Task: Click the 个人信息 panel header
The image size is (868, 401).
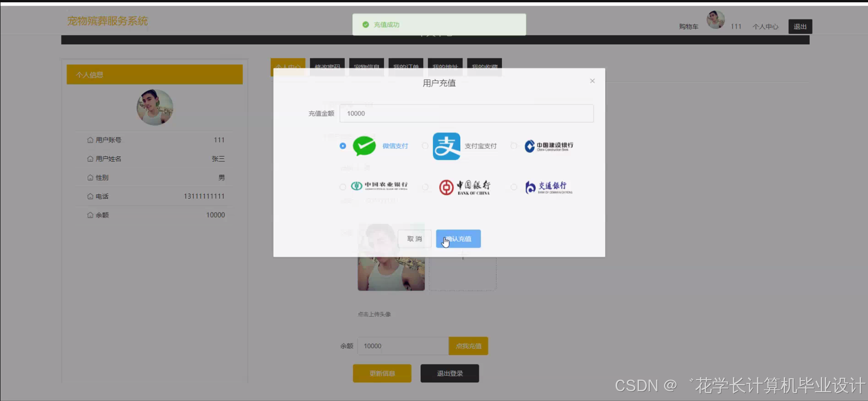Action: point(155,75)
